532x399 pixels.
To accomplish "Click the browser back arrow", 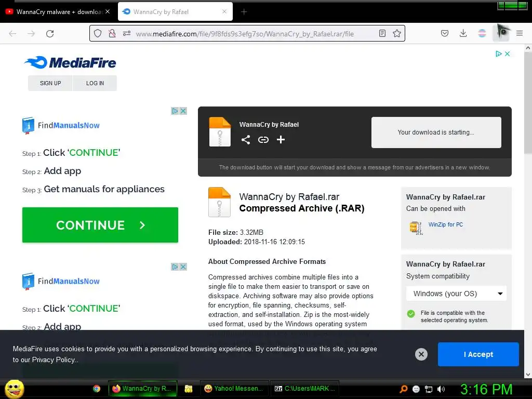I will pyautogui.click(x=12, y=34).
